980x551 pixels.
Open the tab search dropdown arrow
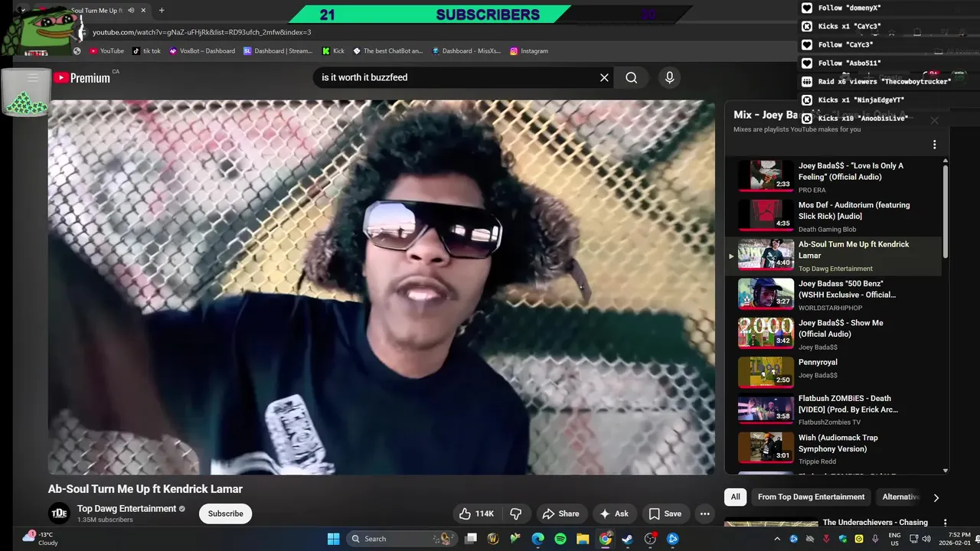point(23,11)
